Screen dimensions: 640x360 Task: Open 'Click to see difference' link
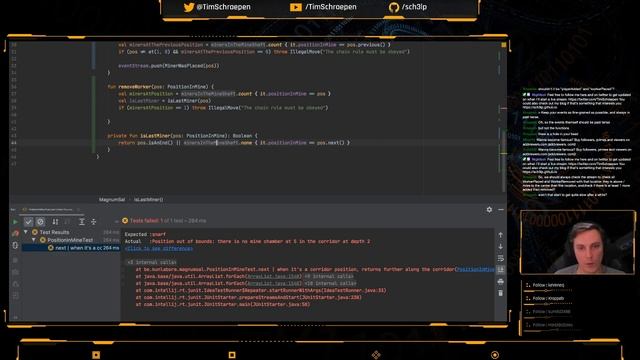[159, 249]
